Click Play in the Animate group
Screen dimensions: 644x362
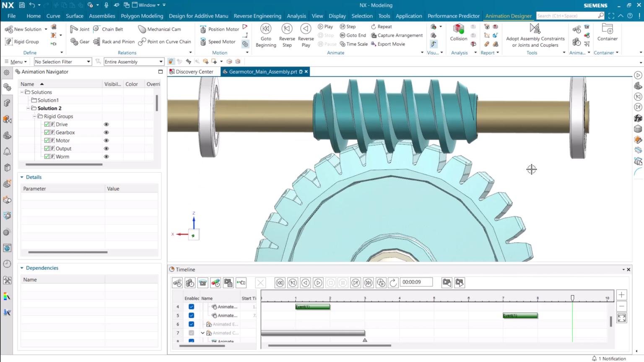click(325, 26)
